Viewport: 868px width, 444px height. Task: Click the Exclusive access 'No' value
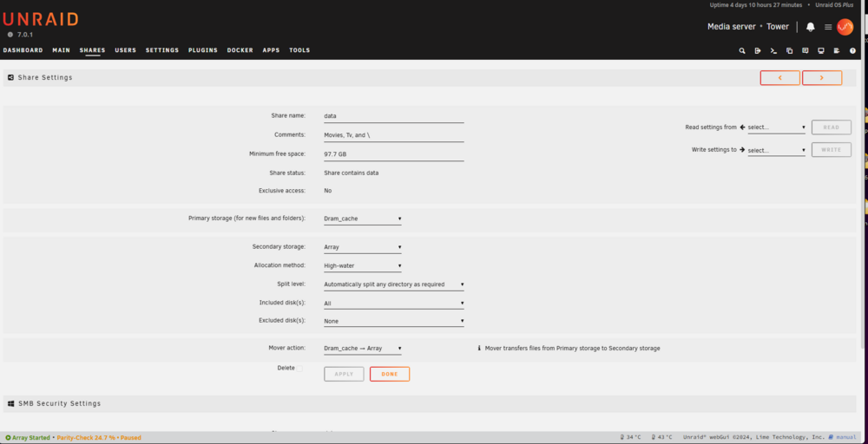[x=328, y=191]
